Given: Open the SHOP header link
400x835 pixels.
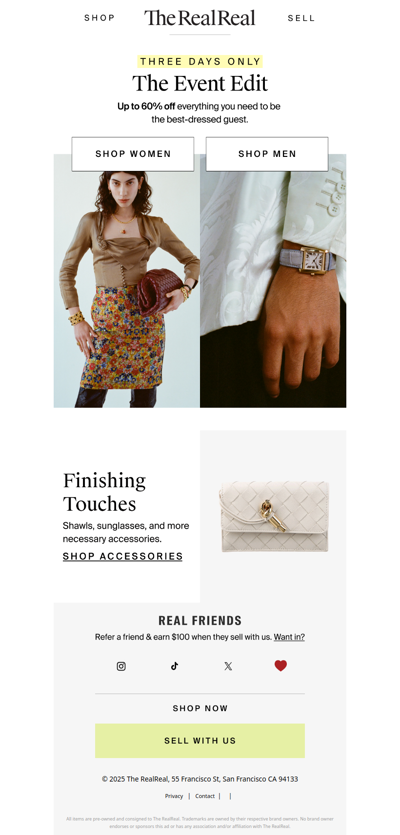Looking at the screenshot, I should coord(100,18).
